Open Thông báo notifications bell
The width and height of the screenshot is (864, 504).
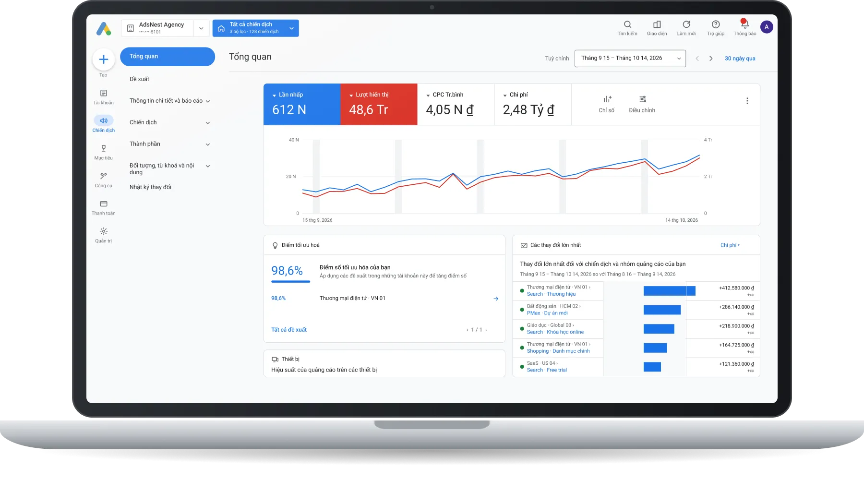[x=744, y=24]
